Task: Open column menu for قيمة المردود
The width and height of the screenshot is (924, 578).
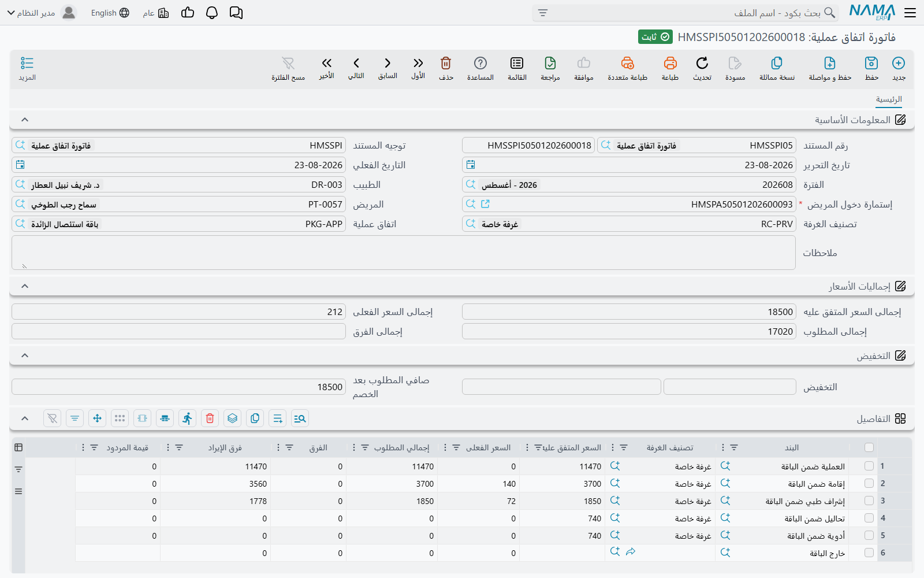Action: (83, 447)
